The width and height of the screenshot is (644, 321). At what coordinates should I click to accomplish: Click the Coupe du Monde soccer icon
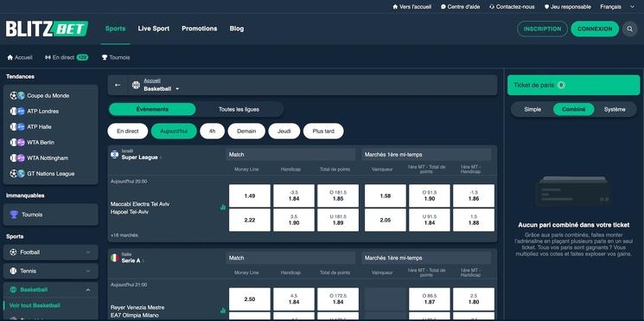tap(14, 96)
